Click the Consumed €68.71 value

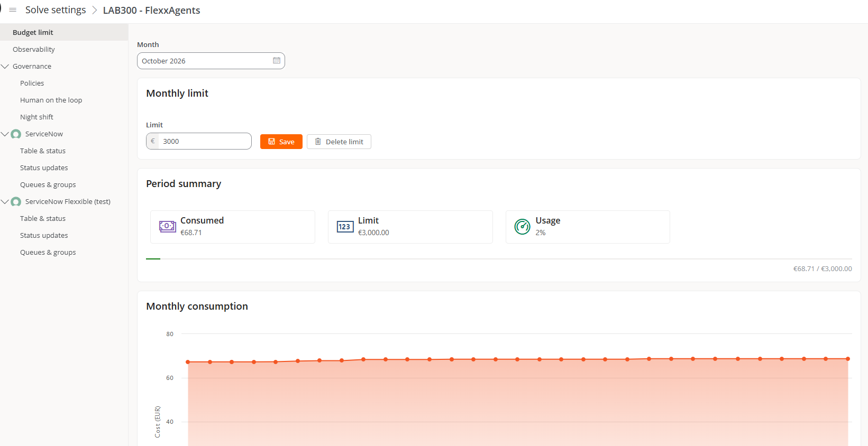pos(191,233)
